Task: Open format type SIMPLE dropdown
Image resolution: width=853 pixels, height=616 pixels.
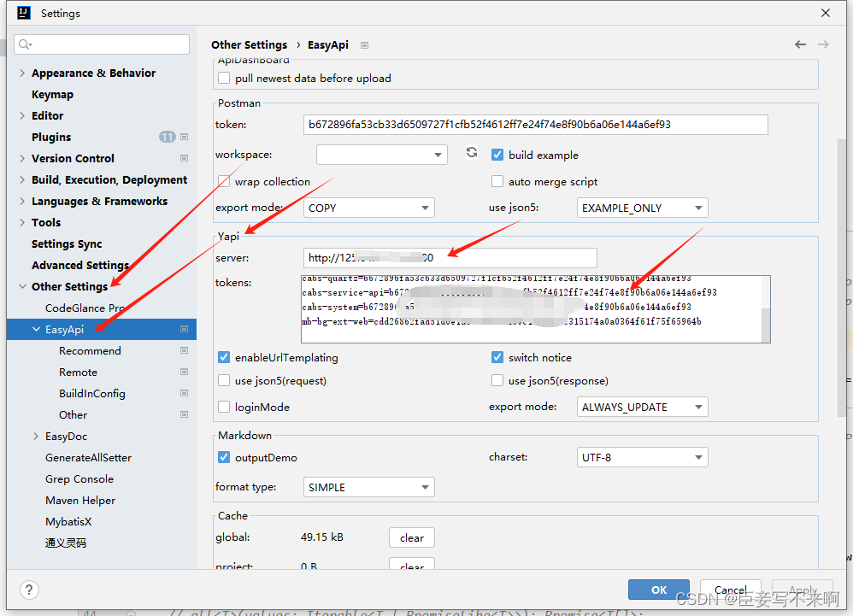Action: pyautogui.click(x=369, y=487)
